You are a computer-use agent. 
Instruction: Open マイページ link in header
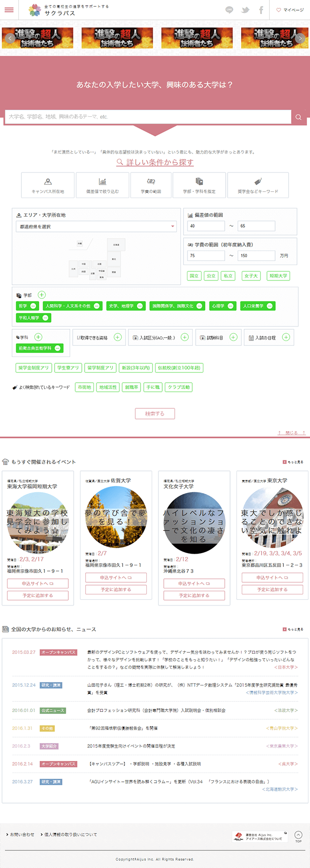click(x=290, y=10)
